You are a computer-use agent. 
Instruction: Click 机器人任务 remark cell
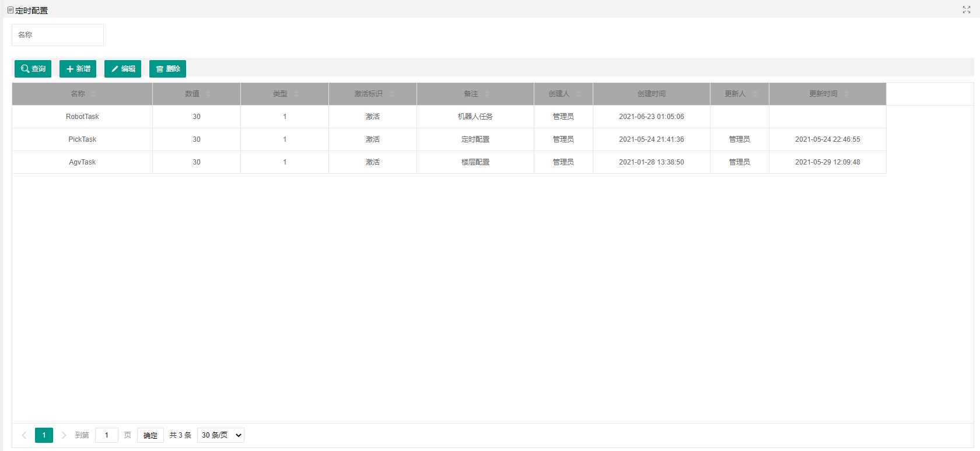pyautogui.click(x=475, y=117)
